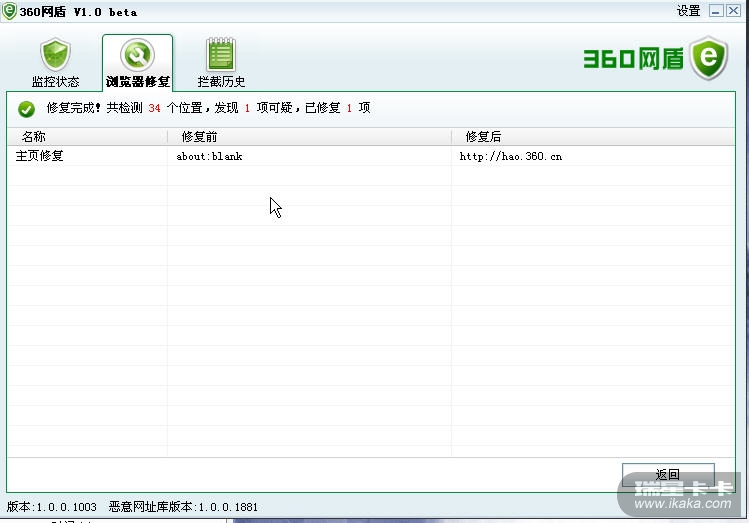Click the 版本:1.0.0.1003 status text
Screen dimensions: 749x523
[52, 507]
